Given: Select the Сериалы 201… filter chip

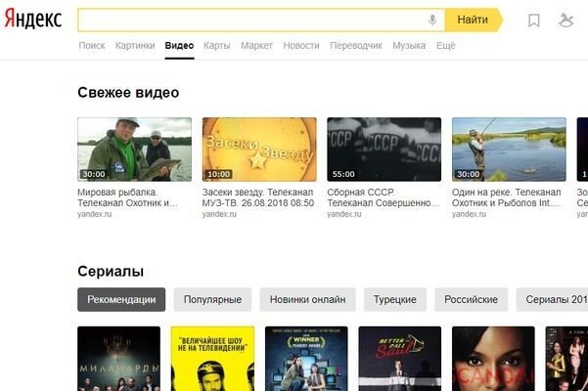Looking at the screenshot, I should pyautogui.click(x=552, y=300).
